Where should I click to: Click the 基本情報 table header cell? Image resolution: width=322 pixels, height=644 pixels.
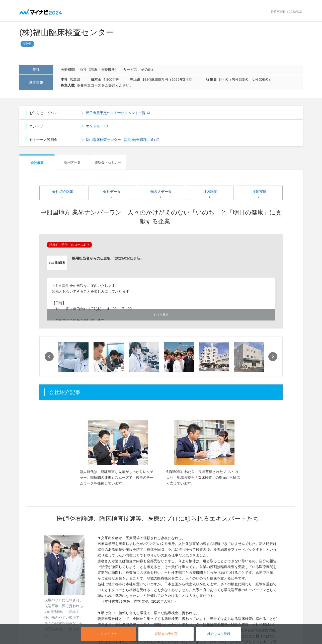(36, 83)
